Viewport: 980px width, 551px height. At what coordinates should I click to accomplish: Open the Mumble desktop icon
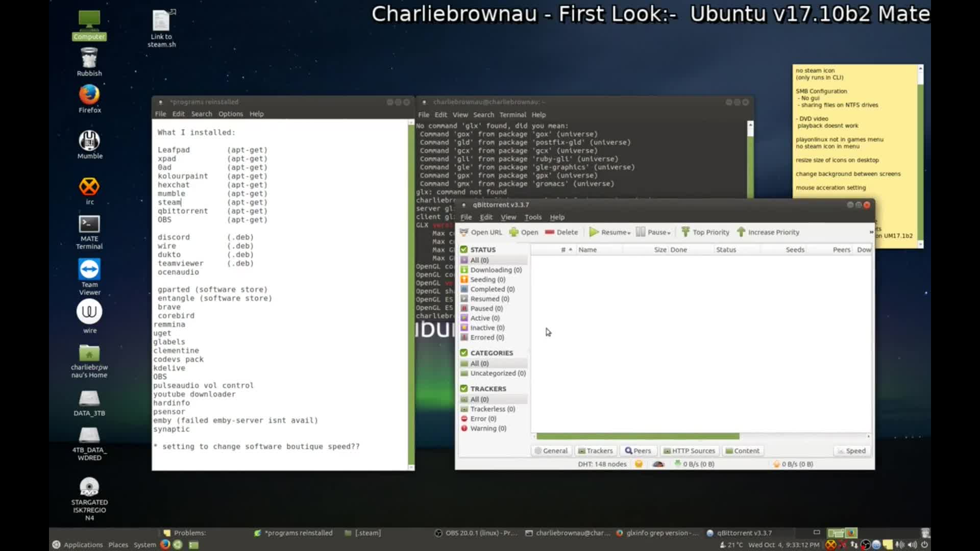(x=89, y=145)
